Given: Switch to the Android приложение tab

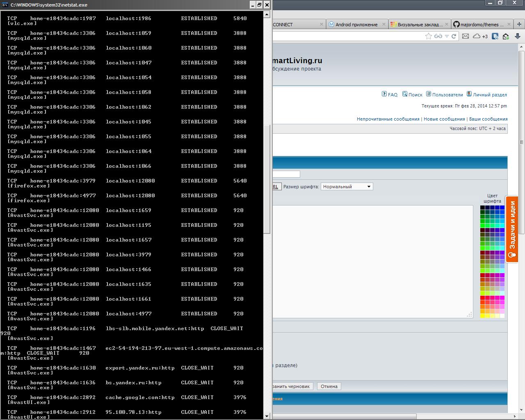Looking at the screenshot, I should (356, 25).
